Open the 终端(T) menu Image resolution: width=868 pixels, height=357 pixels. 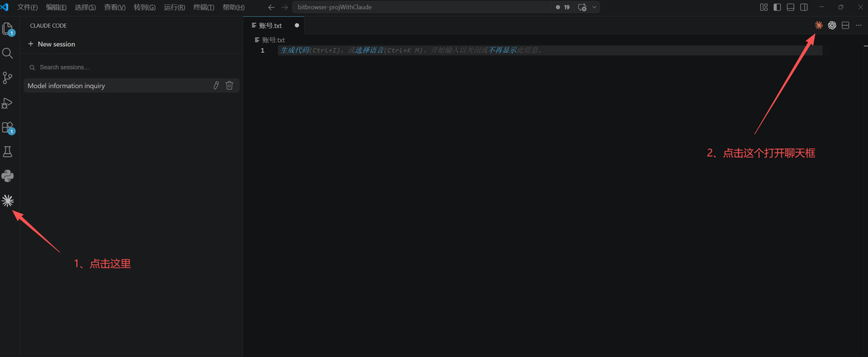point(203,7)
